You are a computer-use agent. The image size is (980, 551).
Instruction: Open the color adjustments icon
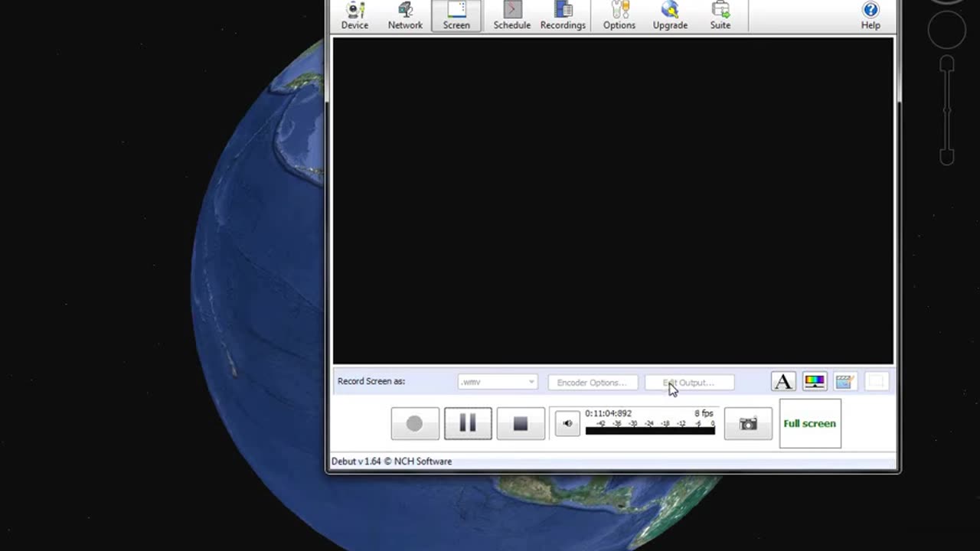(814, 381)
